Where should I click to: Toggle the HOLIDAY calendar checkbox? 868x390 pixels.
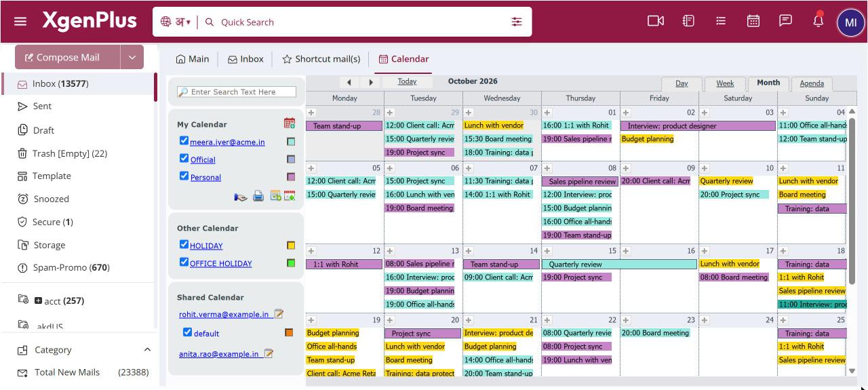tap(184, 245)
